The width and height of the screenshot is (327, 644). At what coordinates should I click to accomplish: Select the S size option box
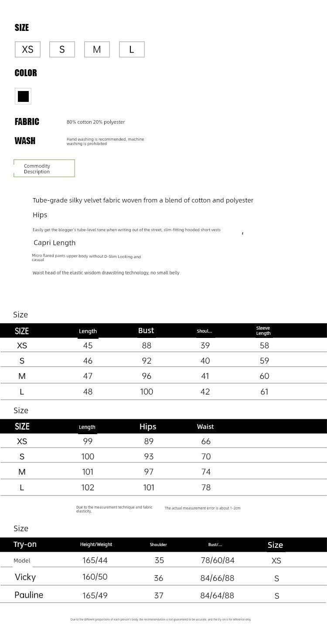click(62, 50)
